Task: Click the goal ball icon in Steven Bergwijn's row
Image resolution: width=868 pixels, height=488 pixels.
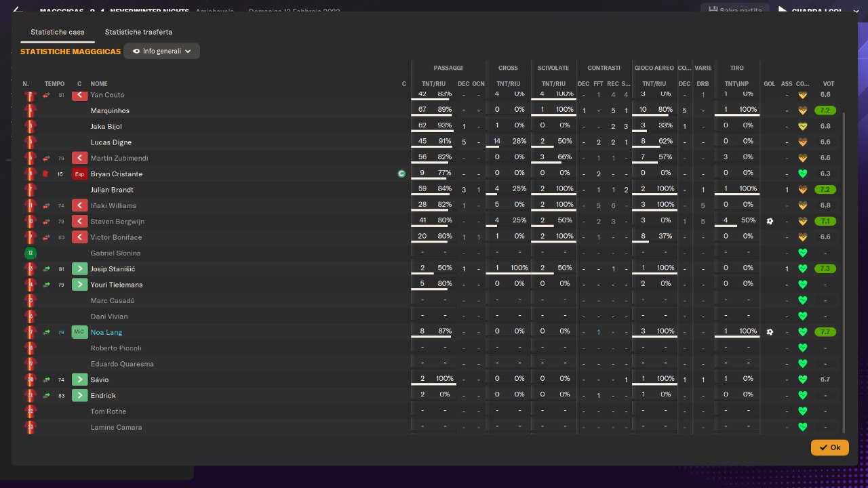Action: [770, 222]
